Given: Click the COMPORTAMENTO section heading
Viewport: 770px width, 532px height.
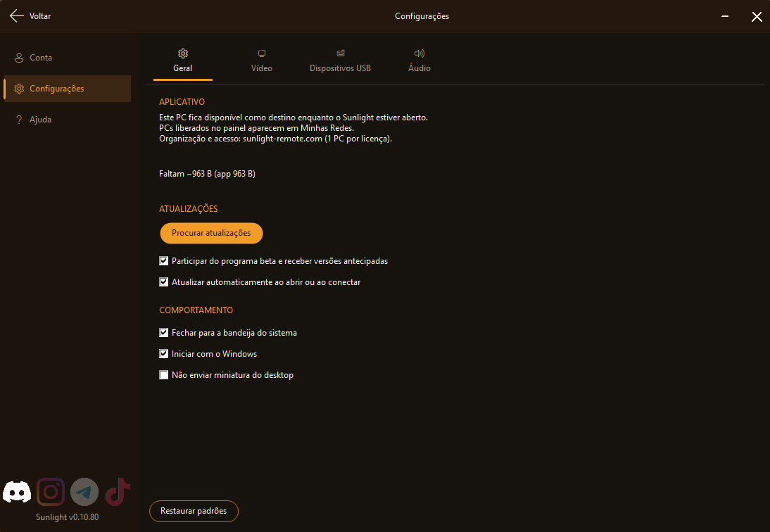Looking at the screenshot, I should [x=196, y=310].
